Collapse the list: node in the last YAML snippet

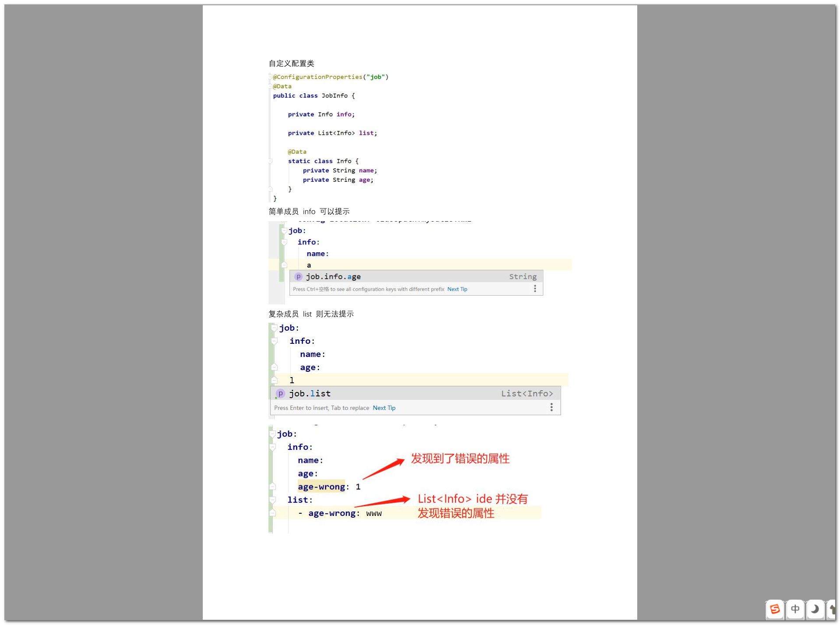pyautogui.click(x=273, y=500)
